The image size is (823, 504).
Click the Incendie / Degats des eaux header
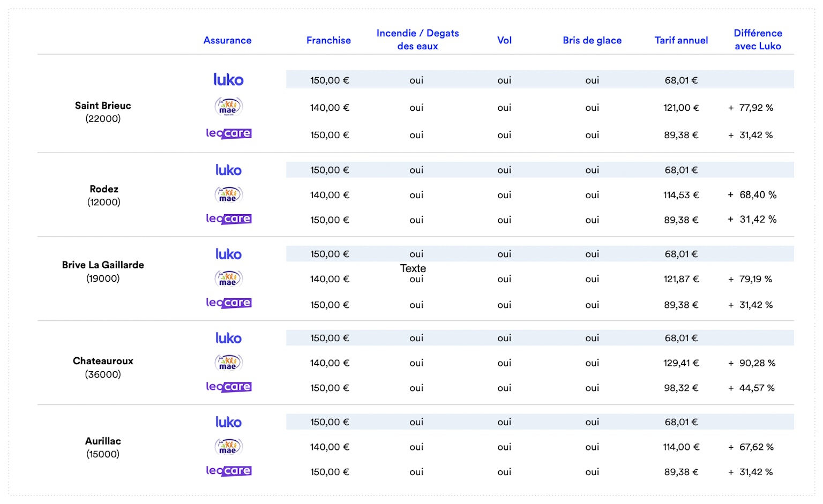coord(417,40)
